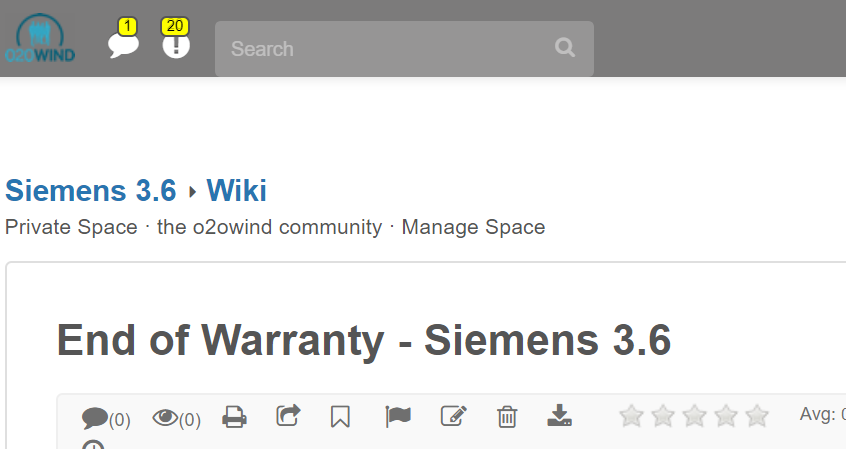This screenshot has height=449, width=846.
Task: Open the page comments icon
Action: (x=95, y=417)
